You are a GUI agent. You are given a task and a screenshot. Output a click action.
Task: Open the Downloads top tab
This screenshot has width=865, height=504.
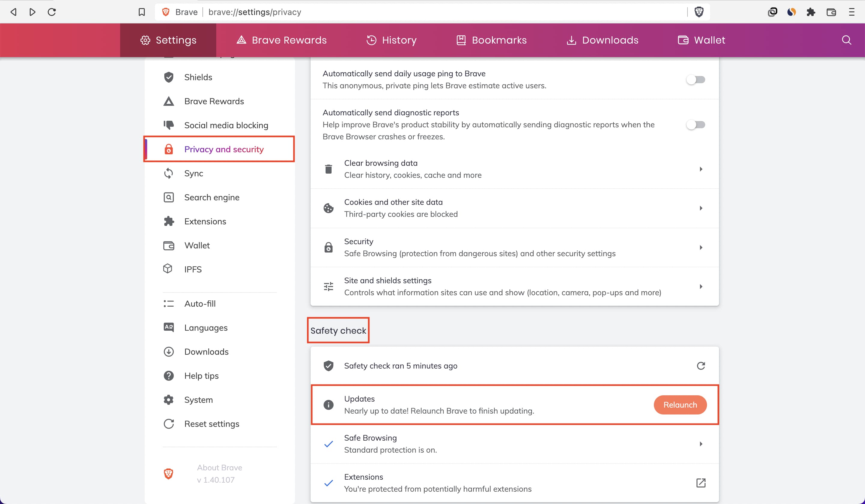pos(602,40)
